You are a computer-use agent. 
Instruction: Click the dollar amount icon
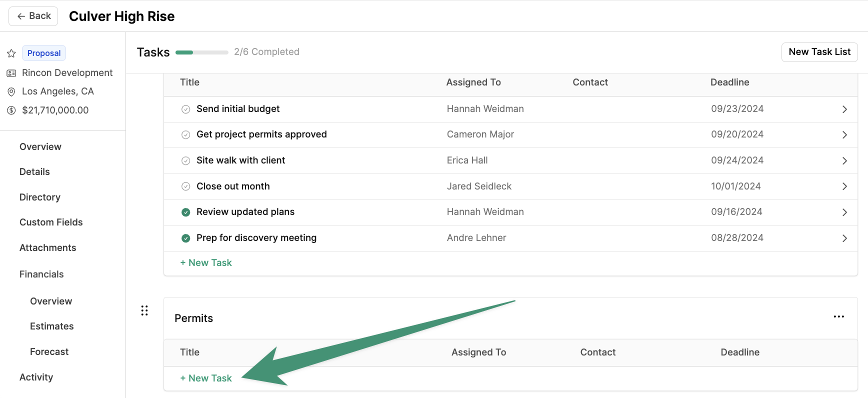coord(11,110)
